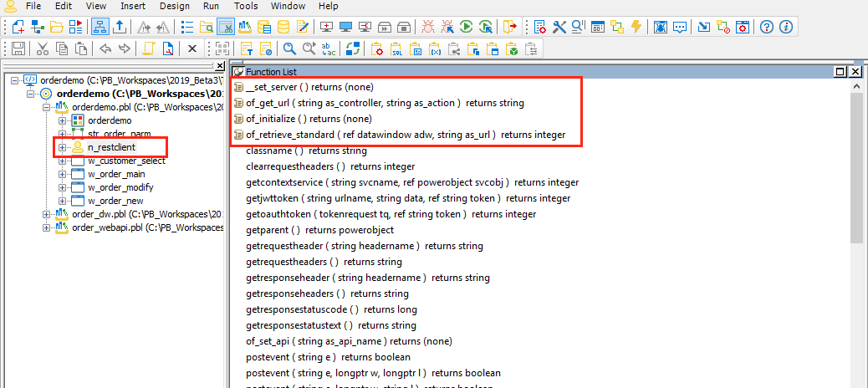This screenshot has width=868, height=388.
Task: Open the Database painter cylinder icon
Action: pos(283,26)
